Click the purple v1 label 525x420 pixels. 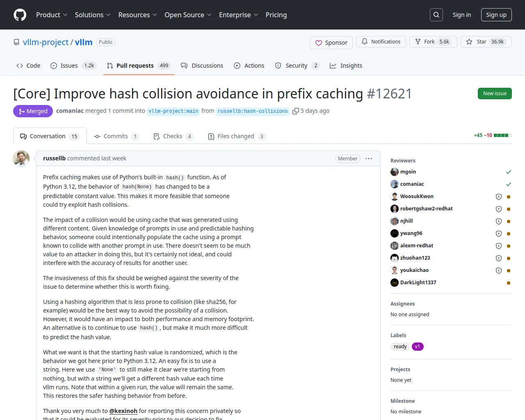click(x=418, y=347)
